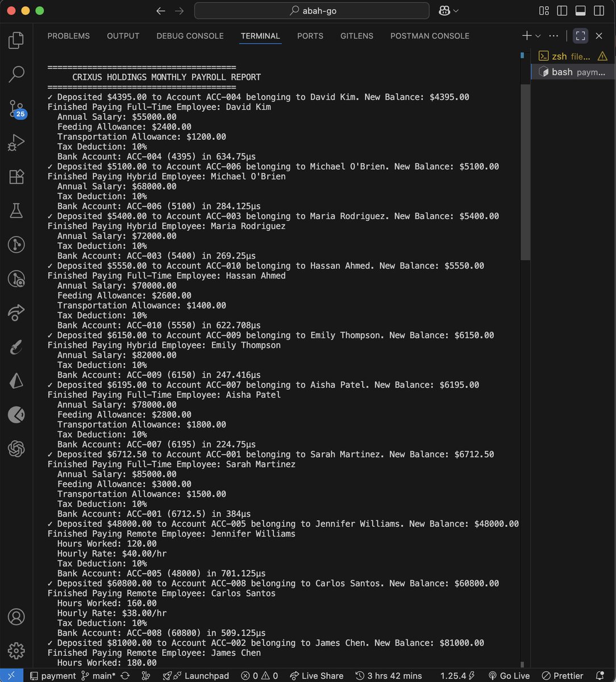Go back using the title bar arrow
The image size is (616, 682).
[x=161, y=11]
